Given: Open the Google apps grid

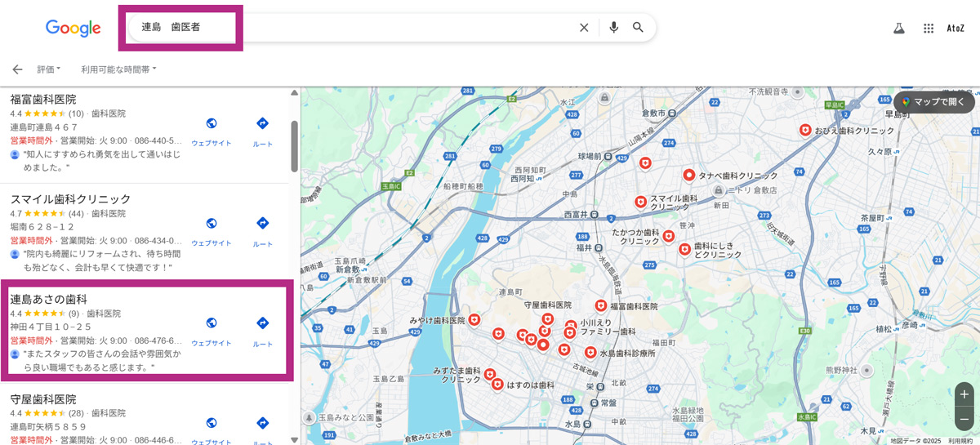Looking at the screenshot, I should pos(929,28).
